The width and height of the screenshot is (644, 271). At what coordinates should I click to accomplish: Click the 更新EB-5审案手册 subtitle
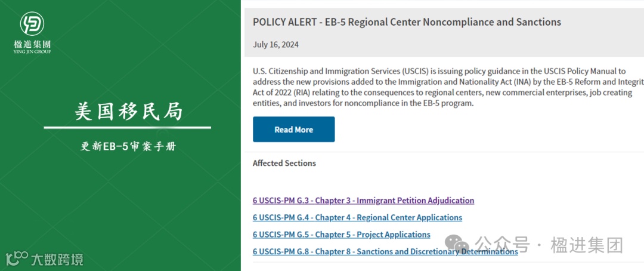coord(128,146)
